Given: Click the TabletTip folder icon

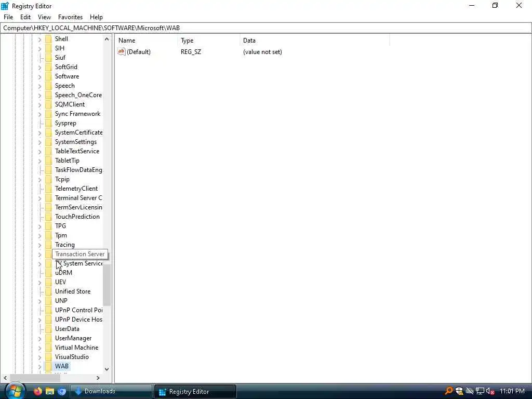Looking at the screenshot, I should click(x=48, y=161).
